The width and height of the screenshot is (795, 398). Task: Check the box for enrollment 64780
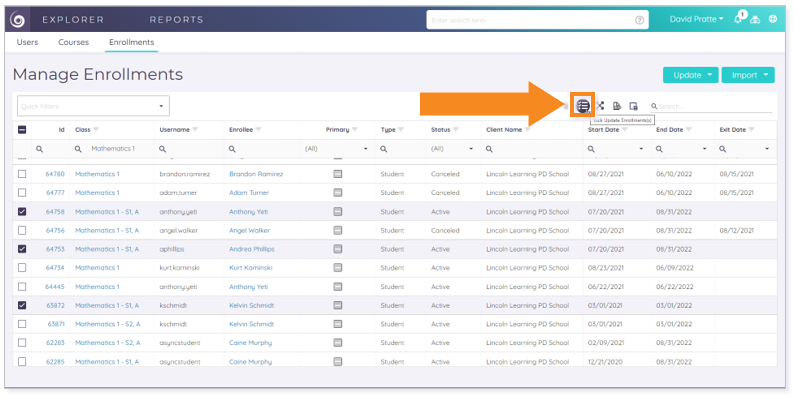pos(22,174)
